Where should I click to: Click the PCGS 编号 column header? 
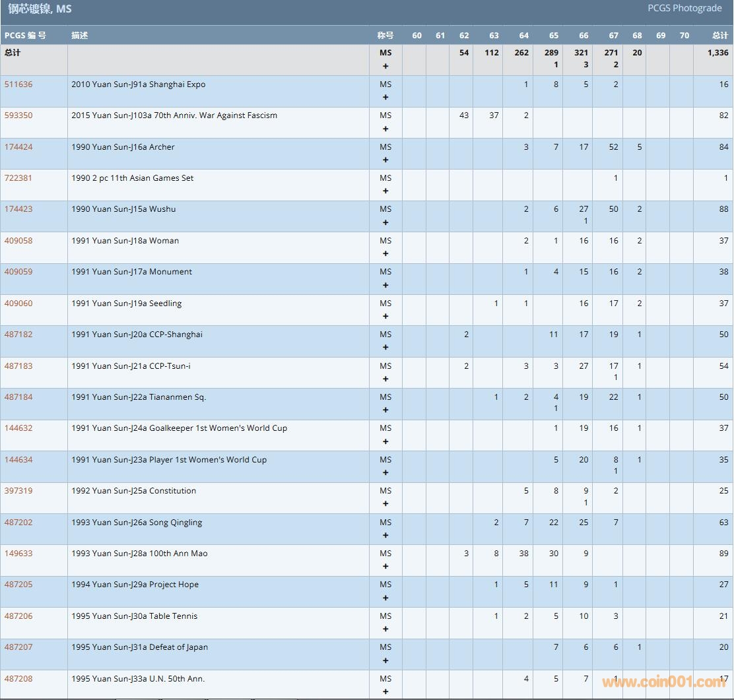tap(25, 36)
